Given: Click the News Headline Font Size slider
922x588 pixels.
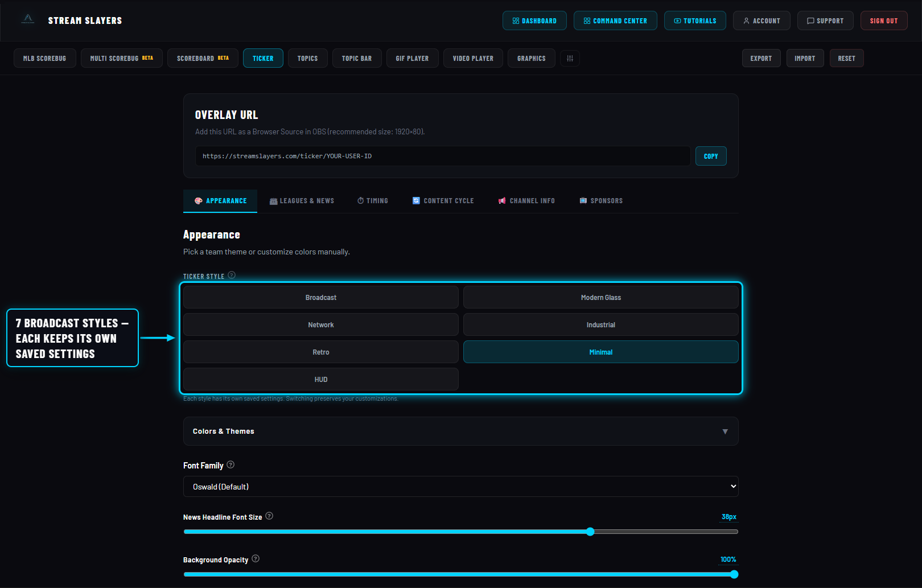Looking at the screenshot, I should pos(461,532).
